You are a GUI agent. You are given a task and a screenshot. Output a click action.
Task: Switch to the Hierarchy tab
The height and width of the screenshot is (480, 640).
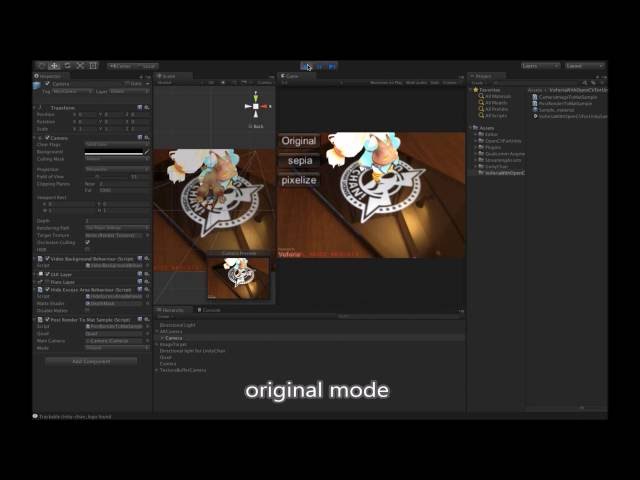click(x=172, y=310)
